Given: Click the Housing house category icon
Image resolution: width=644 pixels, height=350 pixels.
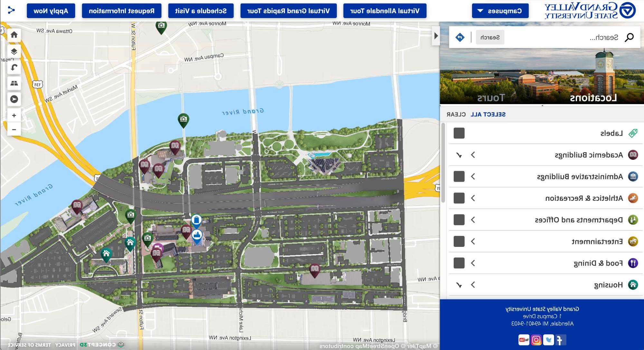Looking at the screenshot, I should [x=633, y=285].
